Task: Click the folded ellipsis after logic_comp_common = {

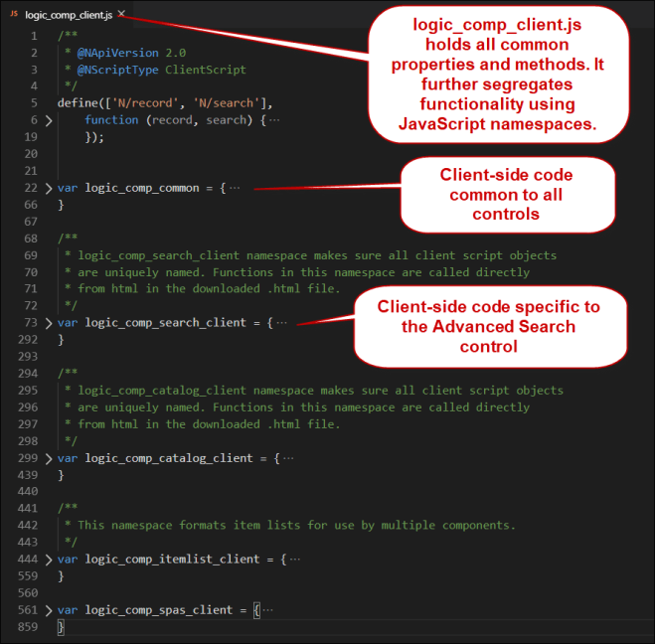Action: pos(235,189)
